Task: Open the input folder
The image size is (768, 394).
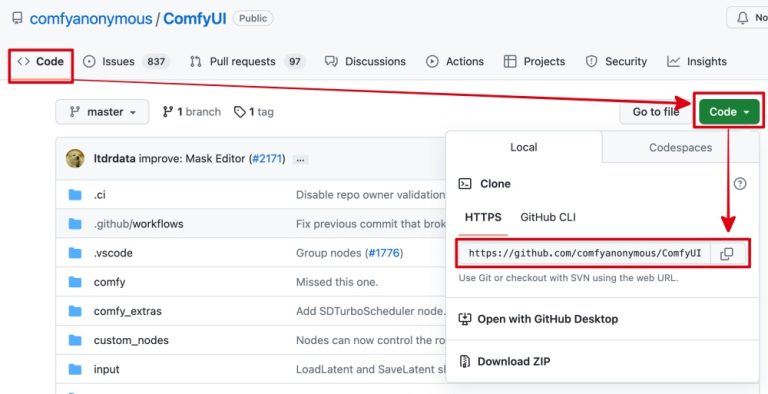Action: (107, 369)
